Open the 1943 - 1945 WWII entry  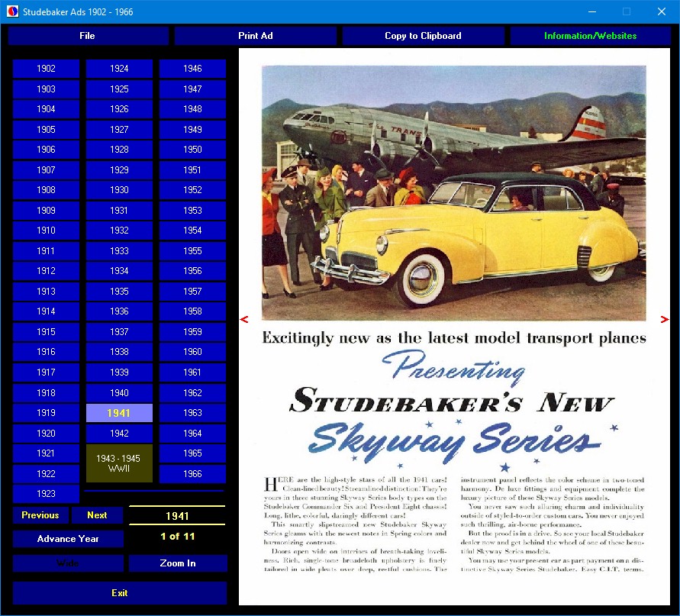pyautogui.click(x=119, y=463)
